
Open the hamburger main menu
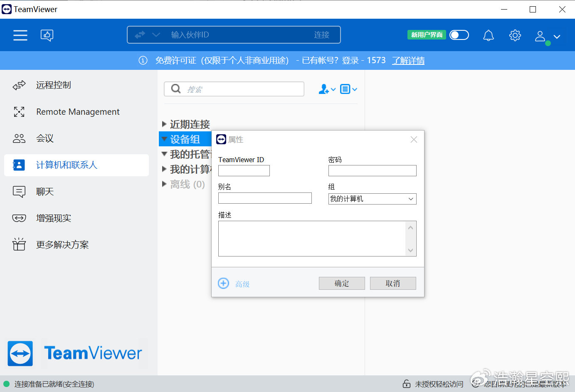[20, 35]
